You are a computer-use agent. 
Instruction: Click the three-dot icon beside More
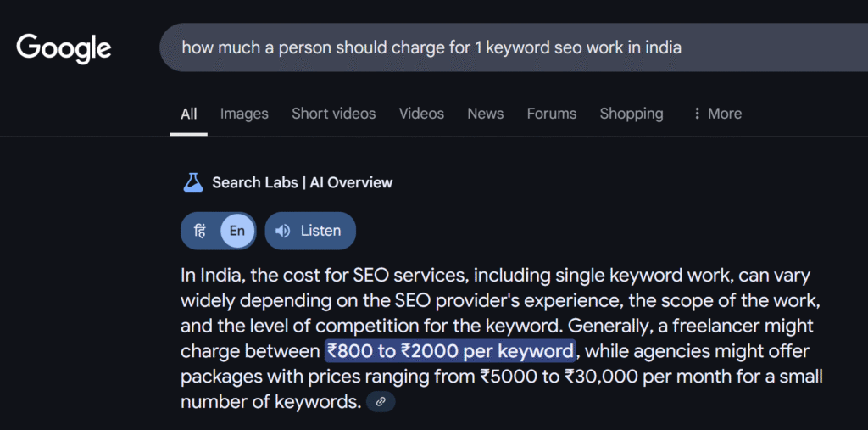coord(697,114)
